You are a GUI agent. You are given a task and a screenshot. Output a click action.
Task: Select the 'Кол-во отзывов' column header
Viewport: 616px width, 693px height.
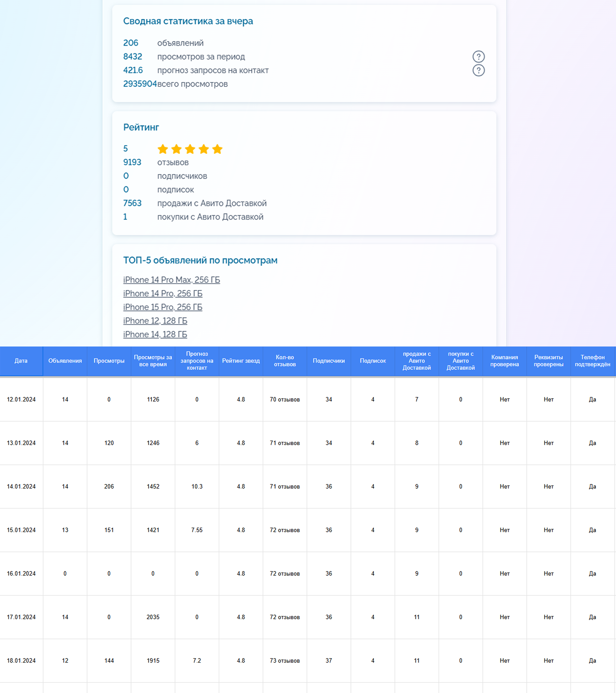point(285,361)
